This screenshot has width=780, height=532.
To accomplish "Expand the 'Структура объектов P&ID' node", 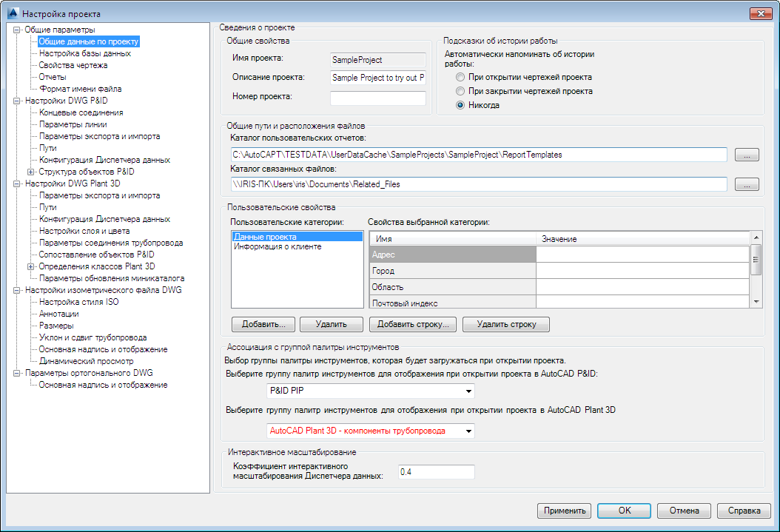I will (x=31, y=172).
